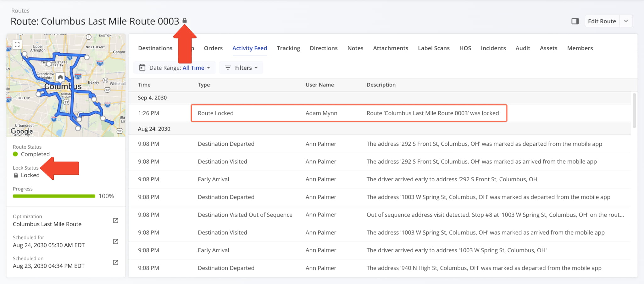
Task: Open the Audit tab
Action: 523,48
